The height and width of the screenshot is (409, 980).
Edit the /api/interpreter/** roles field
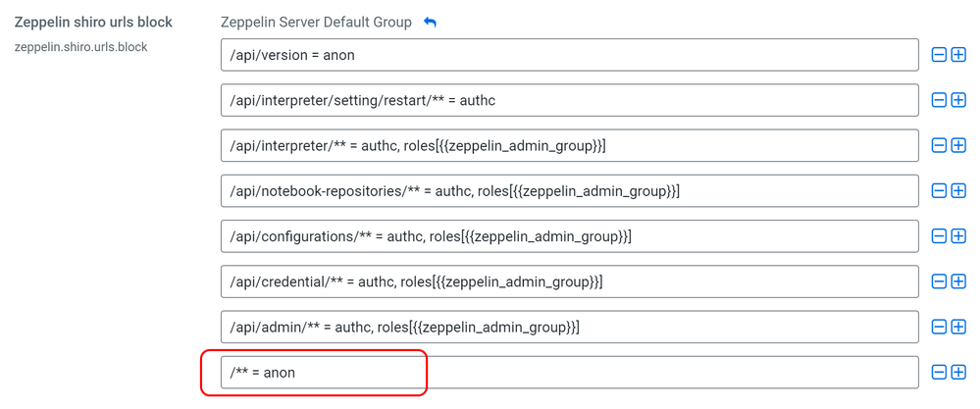click(569, 145)
